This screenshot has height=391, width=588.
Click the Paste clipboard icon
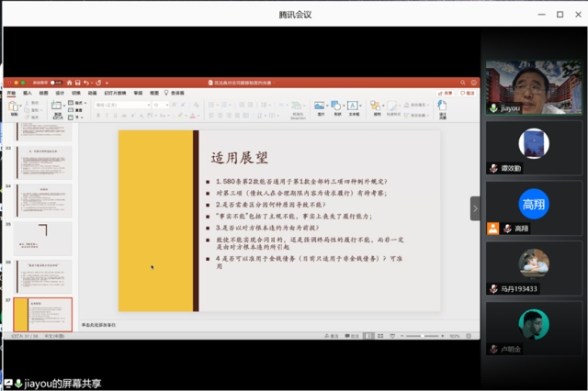pos(14,107)
